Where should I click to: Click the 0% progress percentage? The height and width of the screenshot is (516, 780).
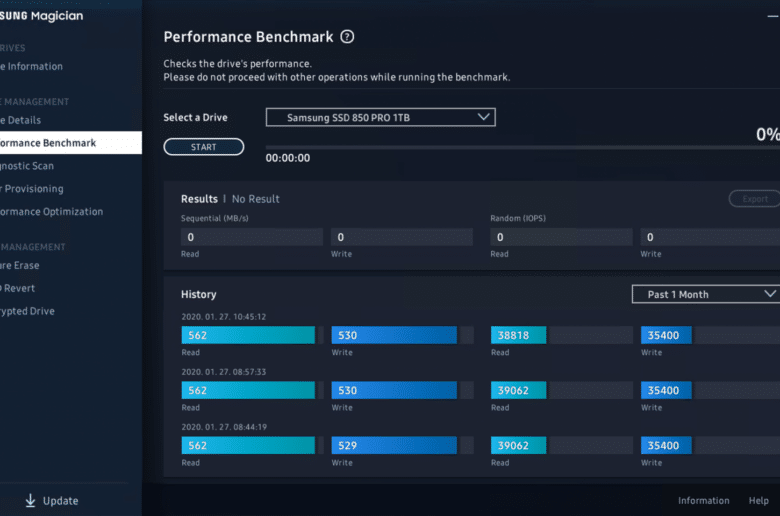(768, 134)
